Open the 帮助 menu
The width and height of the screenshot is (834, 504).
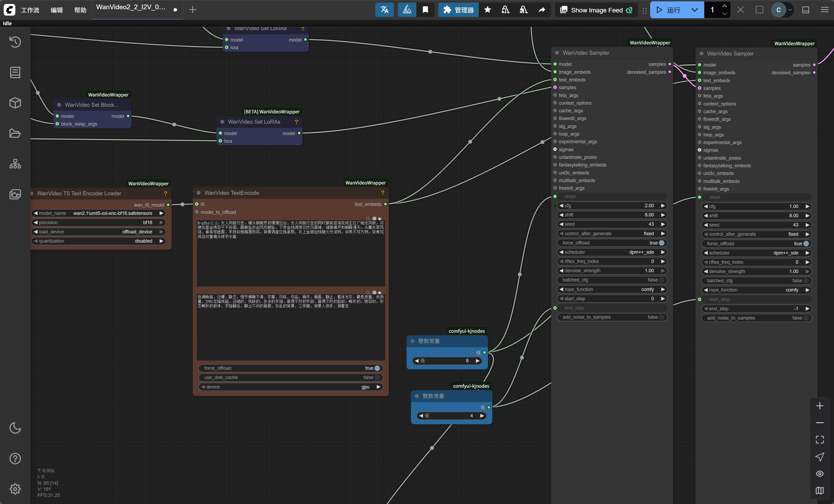(x=80, y=10)
